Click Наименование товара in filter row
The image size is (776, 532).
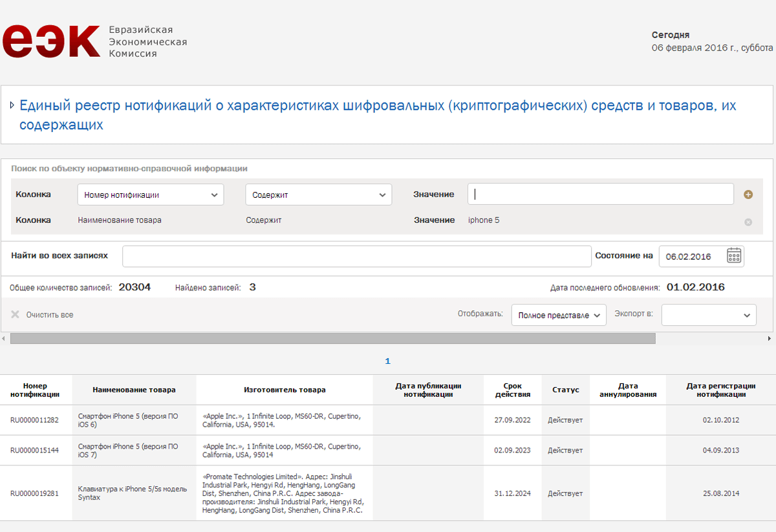click(120, 220)
